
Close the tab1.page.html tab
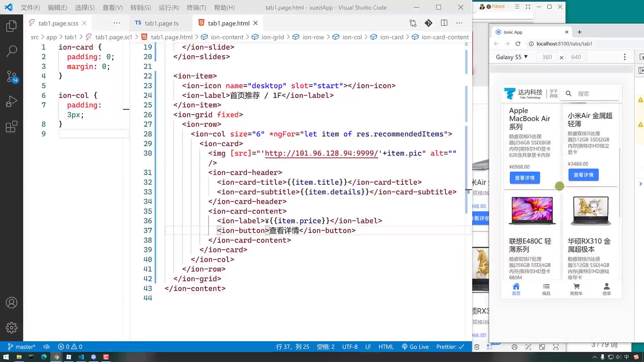click(x=256, y=23)
